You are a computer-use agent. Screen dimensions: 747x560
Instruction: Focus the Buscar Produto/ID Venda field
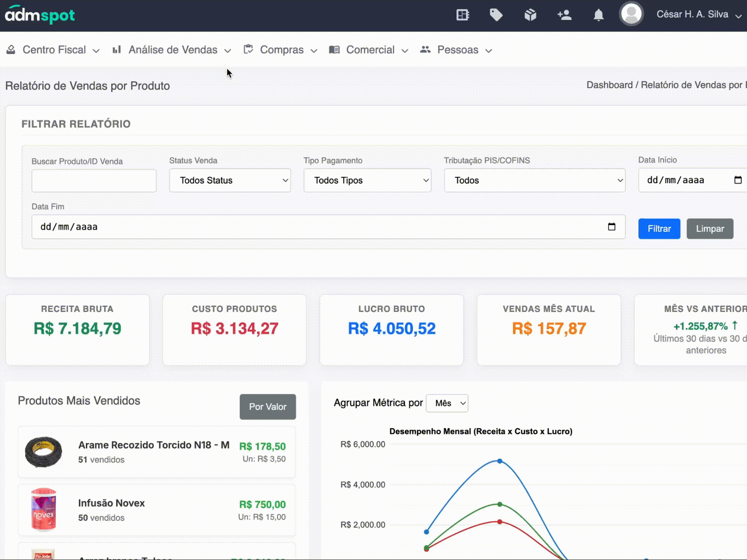94,181
